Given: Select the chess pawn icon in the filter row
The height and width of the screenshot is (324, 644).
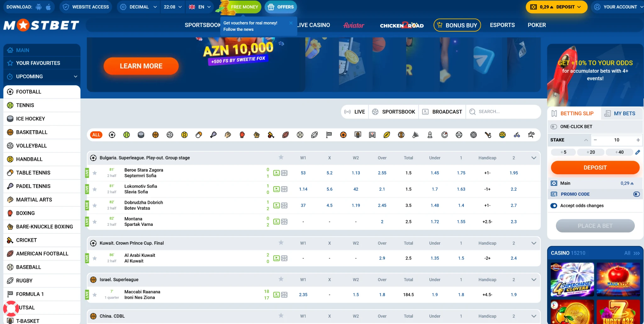Looking at the screenshot, I should (430, 135).
